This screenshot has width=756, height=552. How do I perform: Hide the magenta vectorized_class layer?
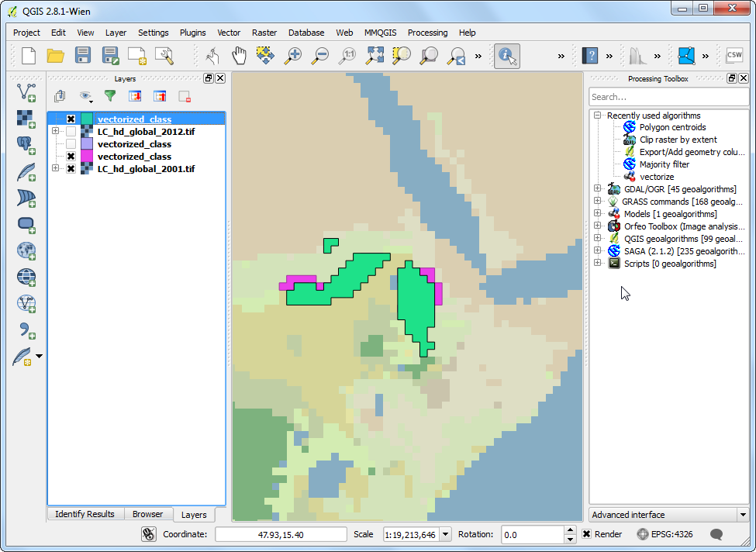tap(71, 157)
